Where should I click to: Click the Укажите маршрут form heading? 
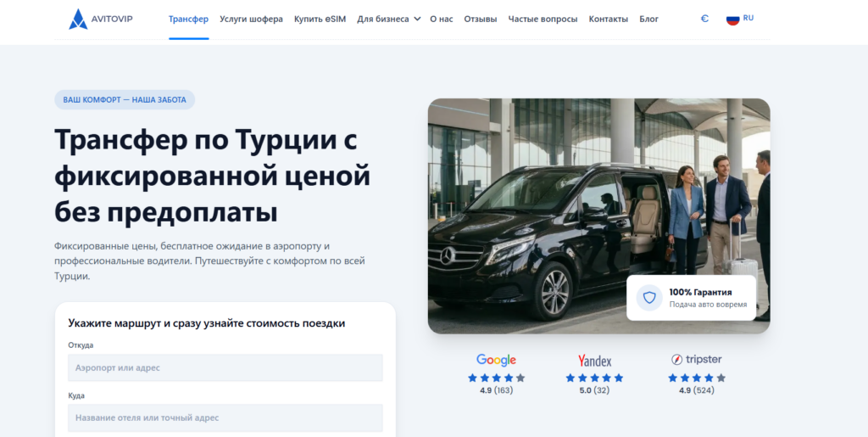[x=207, y=323]
